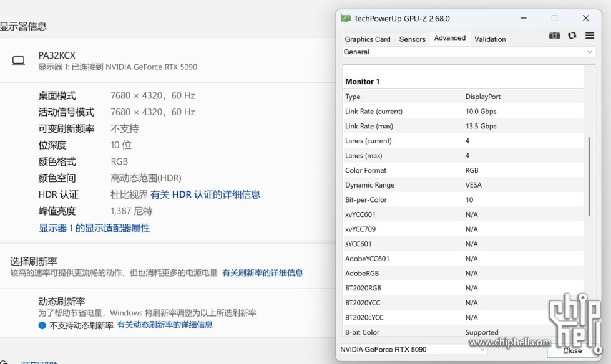Click 有关刷新率的详细信息 link

point(263,273)
